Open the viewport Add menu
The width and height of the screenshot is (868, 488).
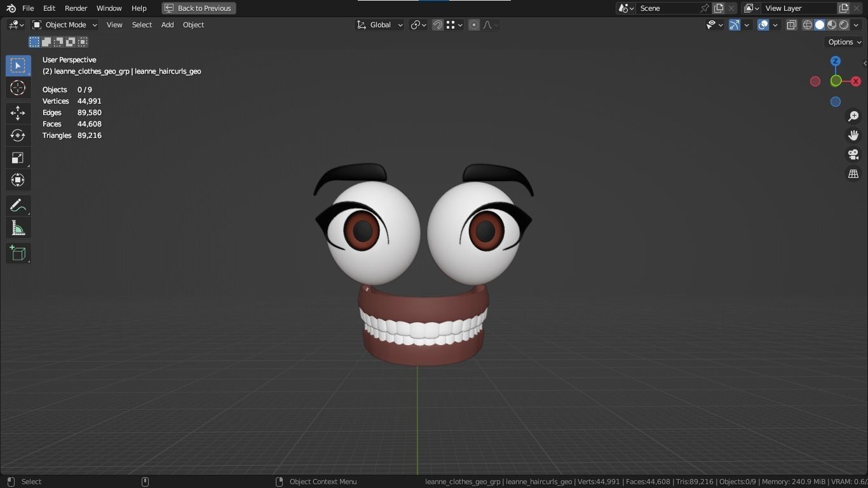(x=167, y=25)
